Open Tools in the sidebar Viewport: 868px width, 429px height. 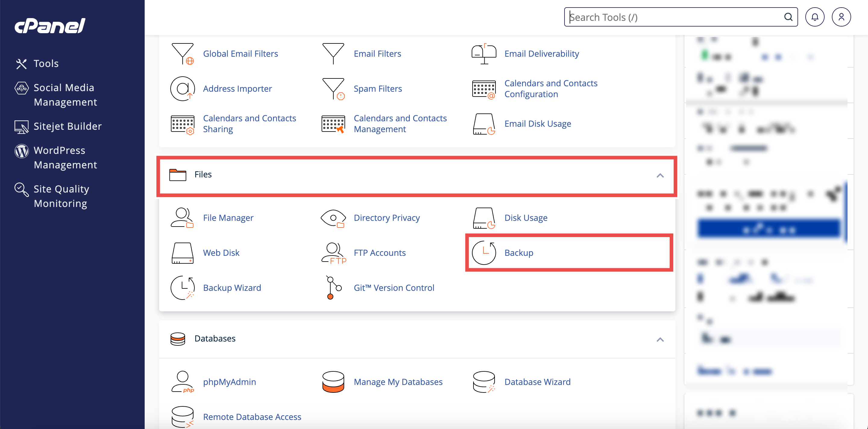click(46, 63)
